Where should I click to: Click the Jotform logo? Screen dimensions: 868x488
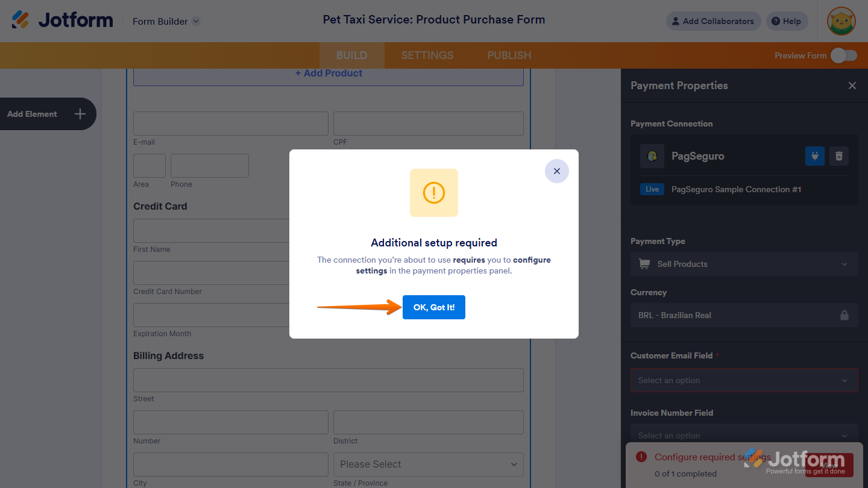62,20
